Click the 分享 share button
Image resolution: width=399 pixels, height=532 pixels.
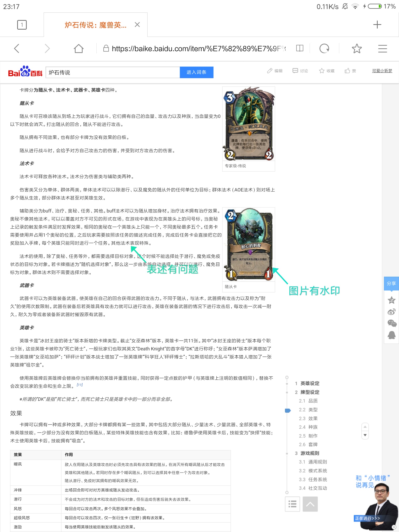(x=391, y=283)
